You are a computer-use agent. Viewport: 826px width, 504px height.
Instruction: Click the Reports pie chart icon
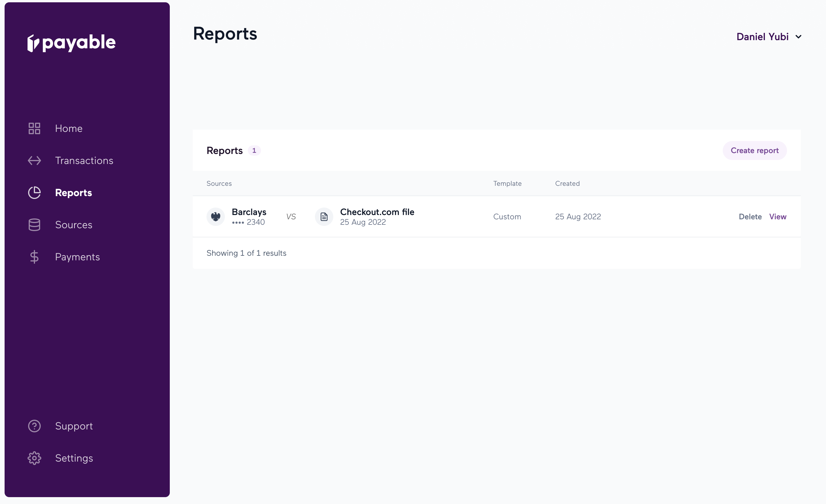coord(34,193)
